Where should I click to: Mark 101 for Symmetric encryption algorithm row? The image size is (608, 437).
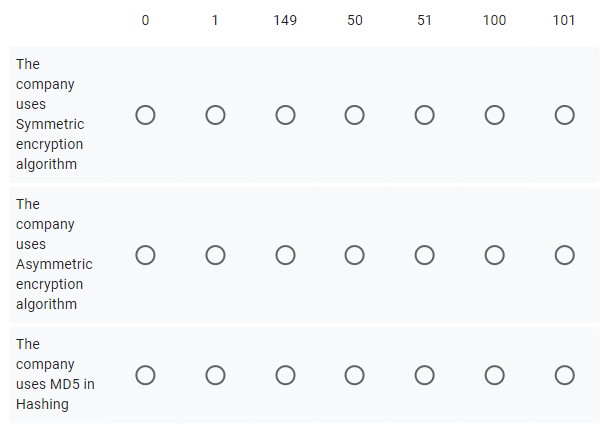click(x=565, y=115)
